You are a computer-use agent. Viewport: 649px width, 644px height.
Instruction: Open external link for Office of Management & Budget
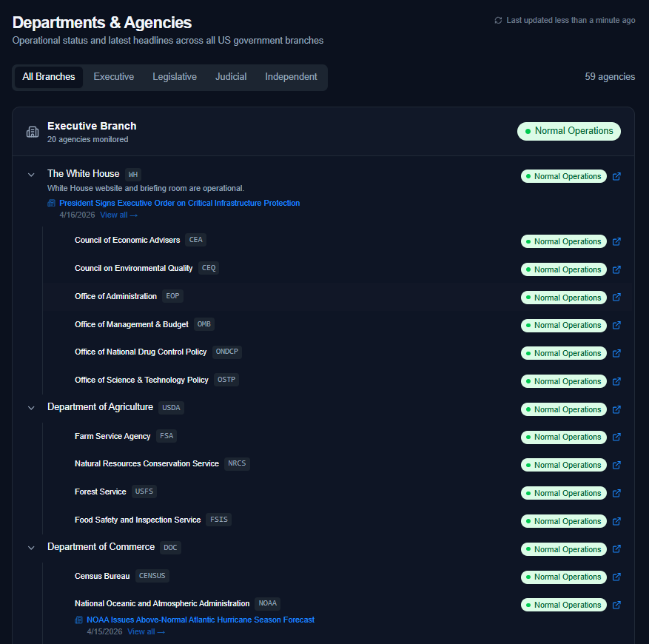pos(616,326)
